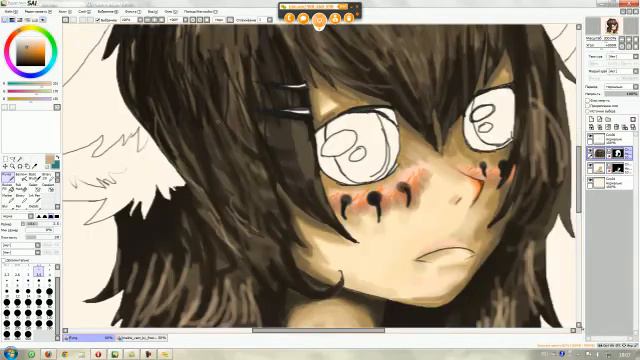Choose the Pencil brush tool
Viewport: 640px width, 360px height.
tap(8, 177)
